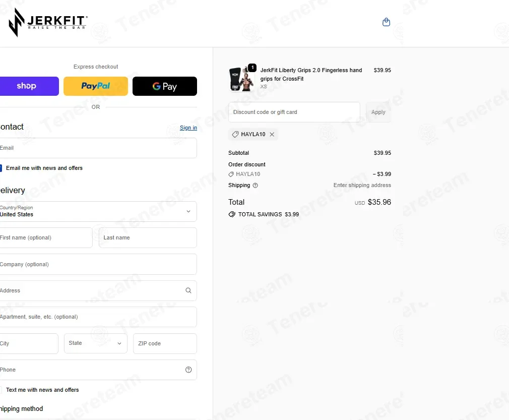509x420 pixels.
Task: Click the shipping help question mark icon
Action: pyautogui.click(x=255, y=185)
